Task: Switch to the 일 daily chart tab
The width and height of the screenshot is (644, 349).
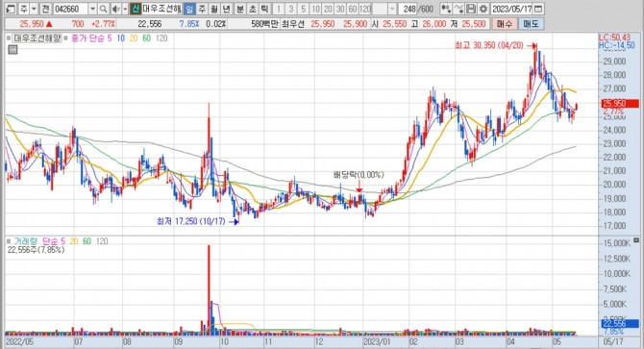Action: coord(189,9)
